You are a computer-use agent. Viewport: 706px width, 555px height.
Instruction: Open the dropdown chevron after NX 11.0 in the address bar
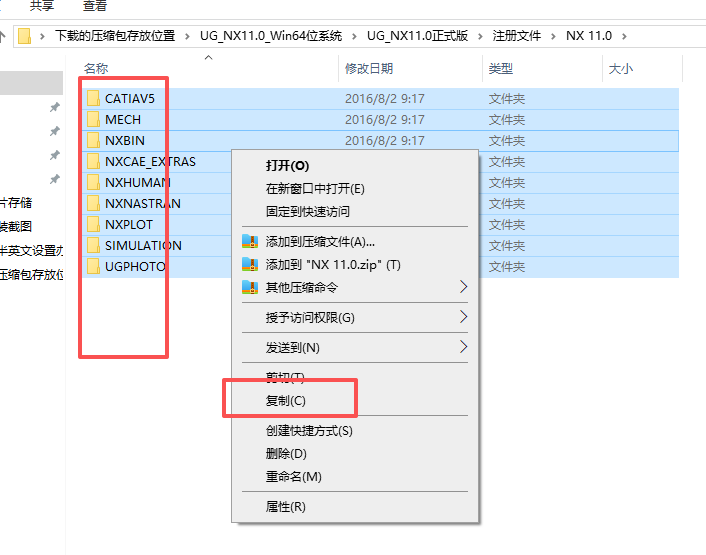[624, 36]
